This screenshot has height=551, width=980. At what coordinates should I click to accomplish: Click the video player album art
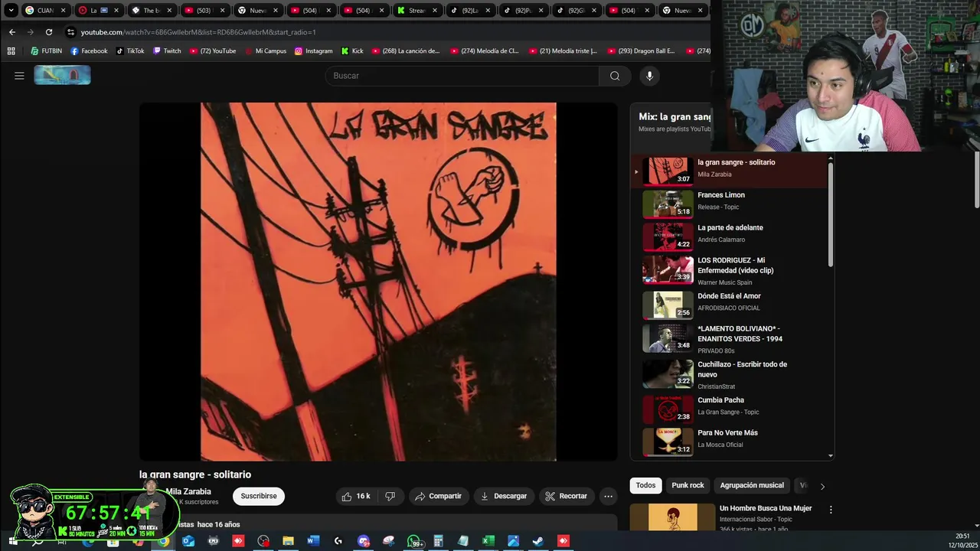[378, 282]
